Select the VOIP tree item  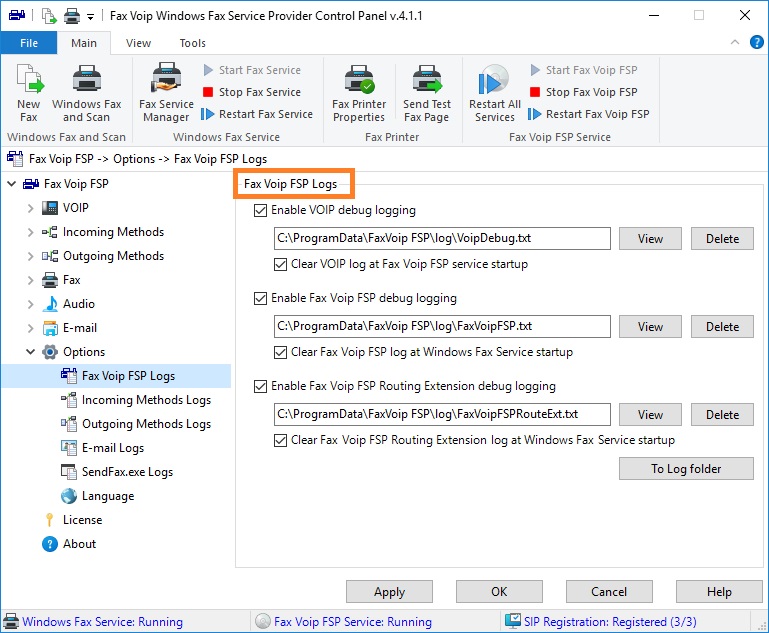65,208
